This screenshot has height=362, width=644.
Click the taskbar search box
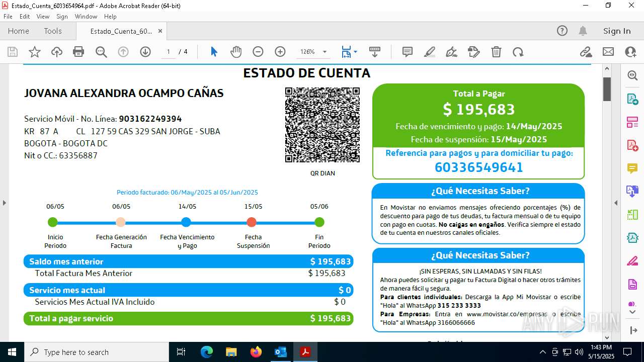click(x=97, y=352)
